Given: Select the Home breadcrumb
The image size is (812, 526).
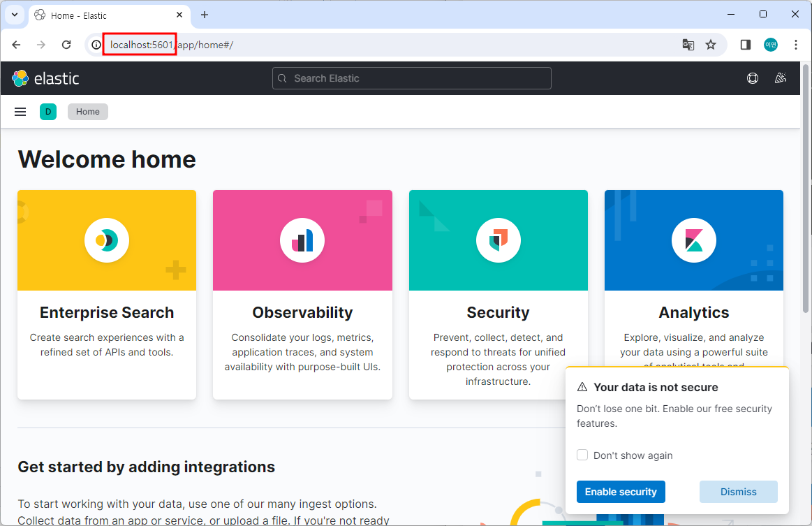Looking at the screenshot, I should (x=87, y=112).
